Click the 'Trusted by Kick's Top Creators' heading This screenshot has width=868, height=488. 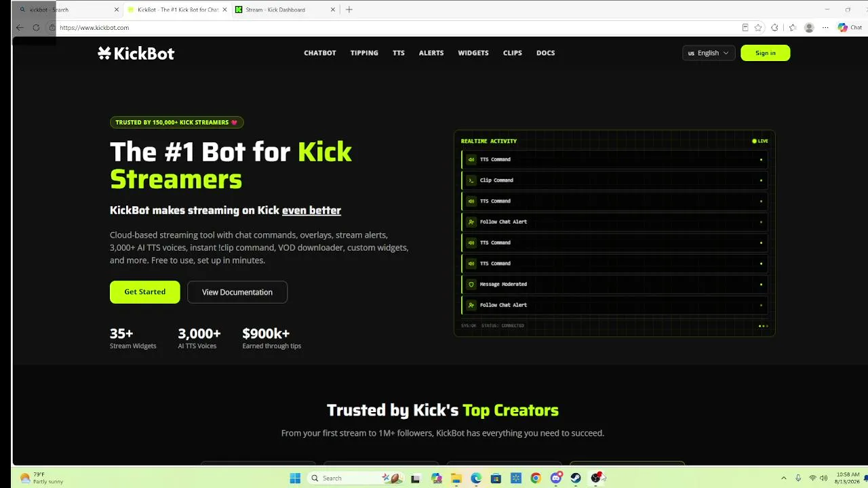pyautogui.click(x=443, y=410)
